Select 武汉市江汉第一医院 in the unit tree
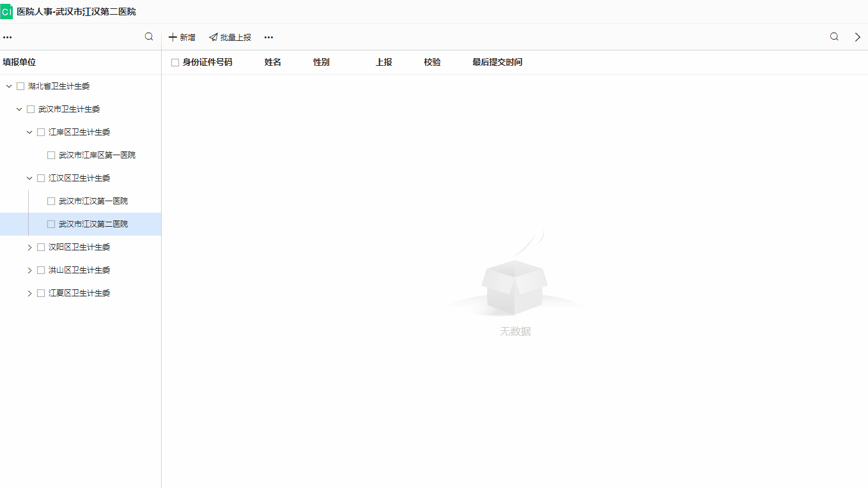Image resolution: width=868 pixels, height=488 pixels. [93, 201]
